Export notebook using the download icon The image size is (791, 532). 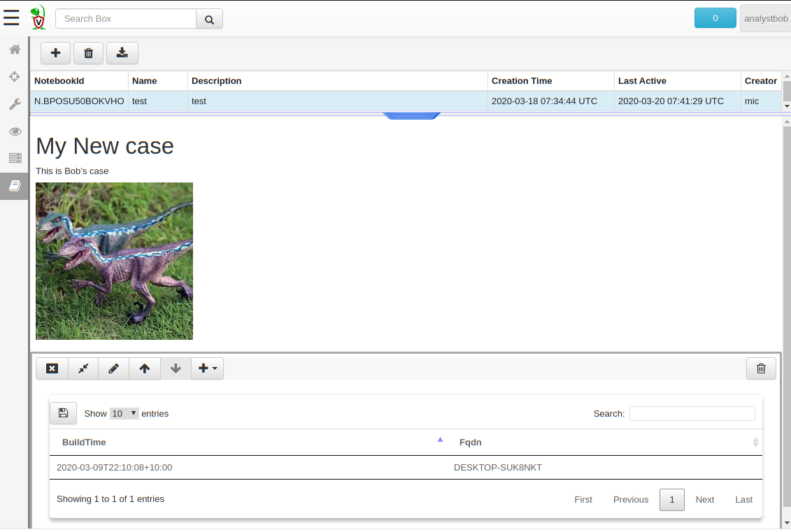(122, 53)
